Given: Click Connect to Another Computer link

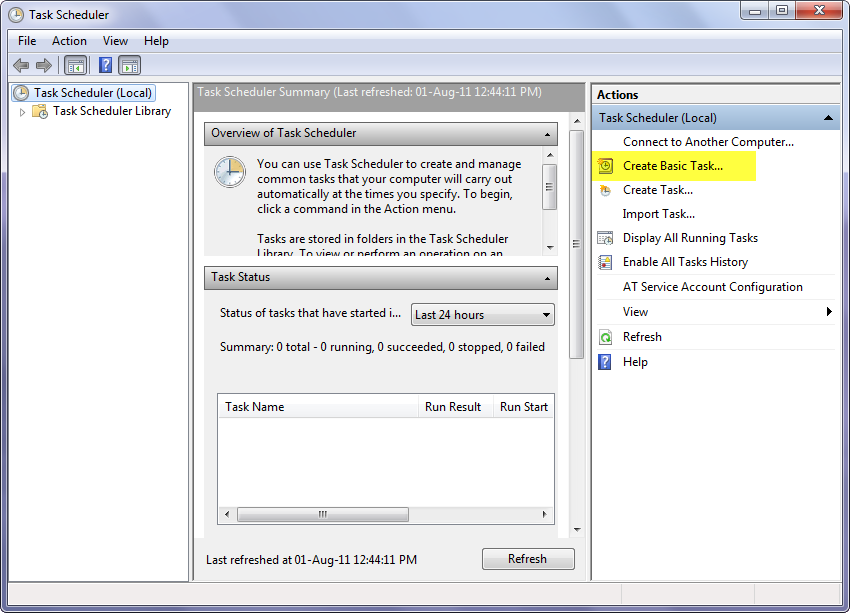Looking at the screenshot, I should (708, 142).
